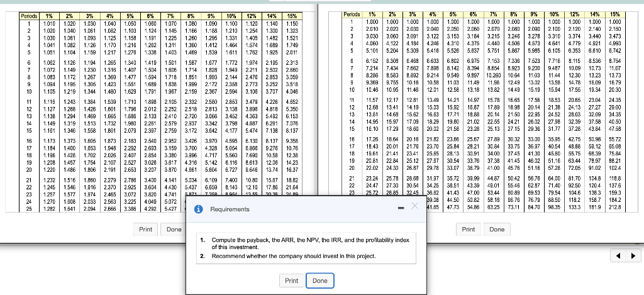This screenshot has height=295, width=644.
Task: Select value 6.105 in right table row 5
Action: pos(554,51)
